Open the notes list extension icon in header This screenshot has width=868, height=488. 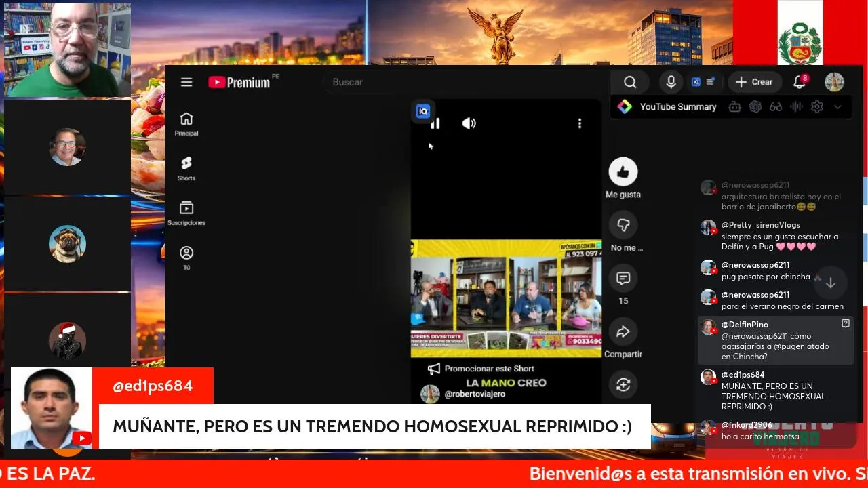tap(711, 82)
